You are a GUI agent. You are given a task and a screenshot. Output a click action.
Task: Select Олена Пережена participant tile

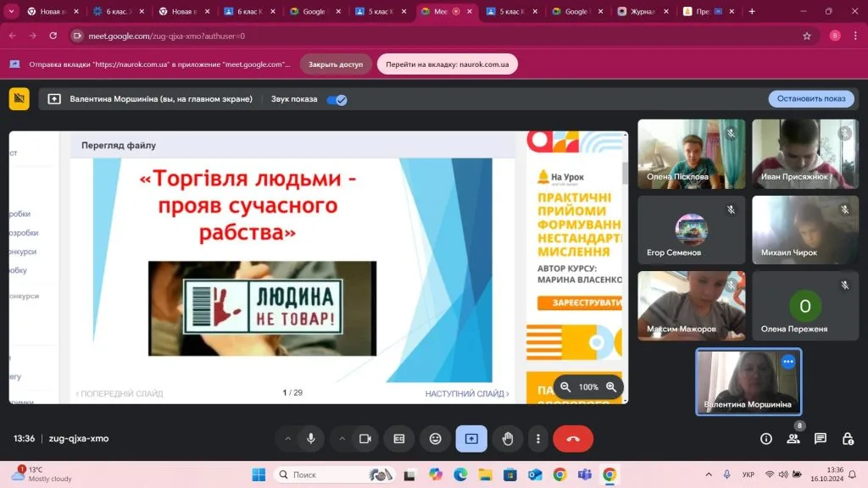805,305
